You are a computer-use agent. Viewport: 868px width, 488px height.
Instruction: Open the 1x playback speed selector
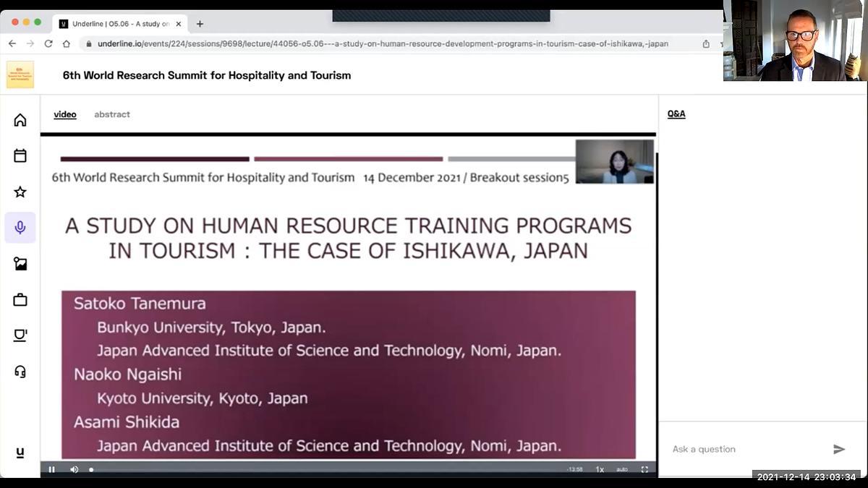click(x=600, y=469)
